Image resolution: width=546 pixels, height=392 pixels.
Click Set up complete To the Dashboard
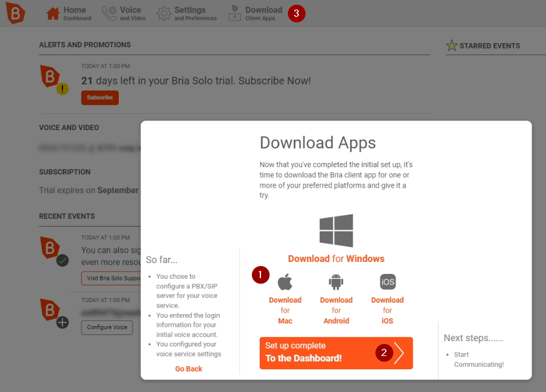tap(336, 352)
